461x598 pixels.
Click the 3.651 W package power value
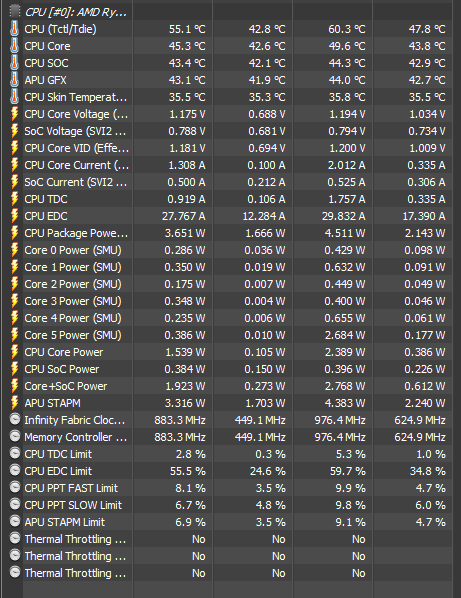click(x=185, y=233)
